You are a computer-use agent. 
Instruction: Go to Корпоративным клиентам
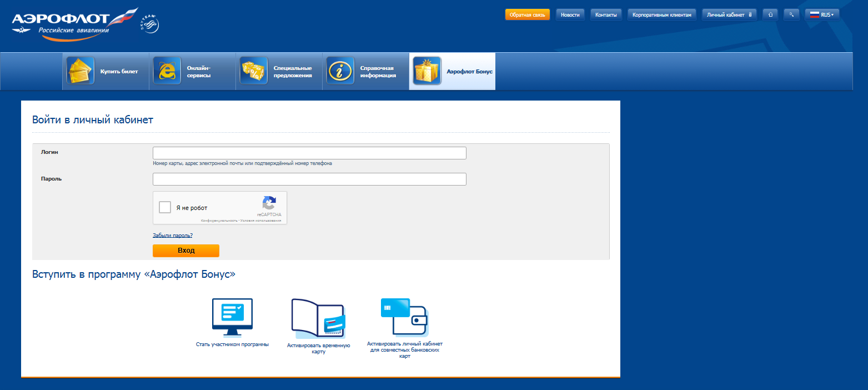(x=662, y=15)
